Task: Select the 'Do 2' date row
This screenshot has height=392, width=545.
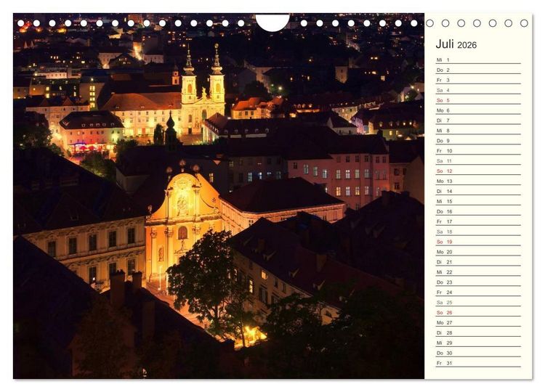Action: click(478, 70)
